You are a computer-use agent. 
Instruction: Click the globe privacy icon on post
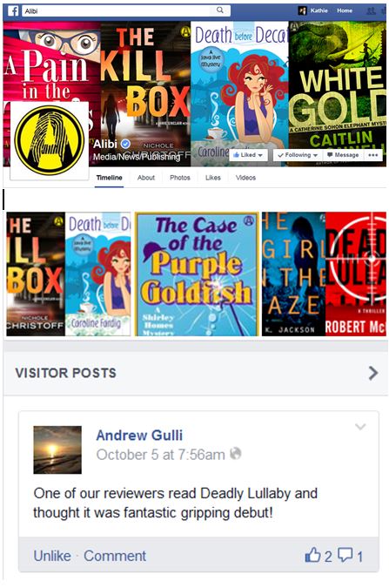(235, 453)
